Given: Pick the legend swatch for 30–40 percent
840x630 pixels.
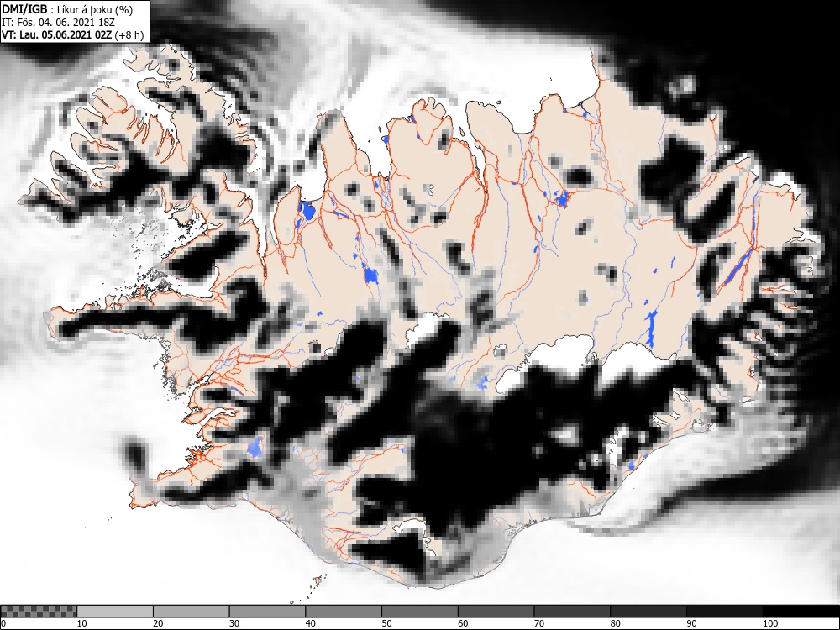Looking at the screenshot, I should pyautogui.click(x=267, y=612).
